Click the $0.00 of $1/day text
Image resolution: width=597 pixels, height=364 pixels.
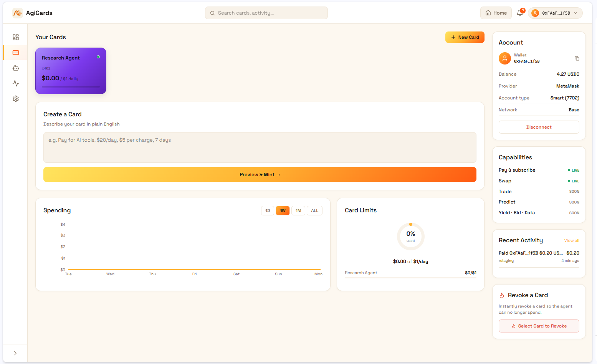(410, 261)
